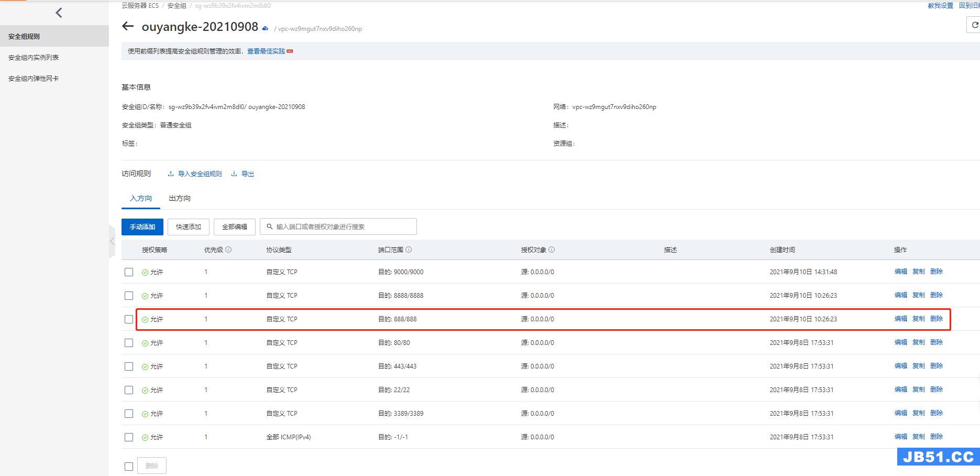Focus the port or authorization search field
Screen dimensions: 980x476
pyautogui.click(x=338, y=227)
